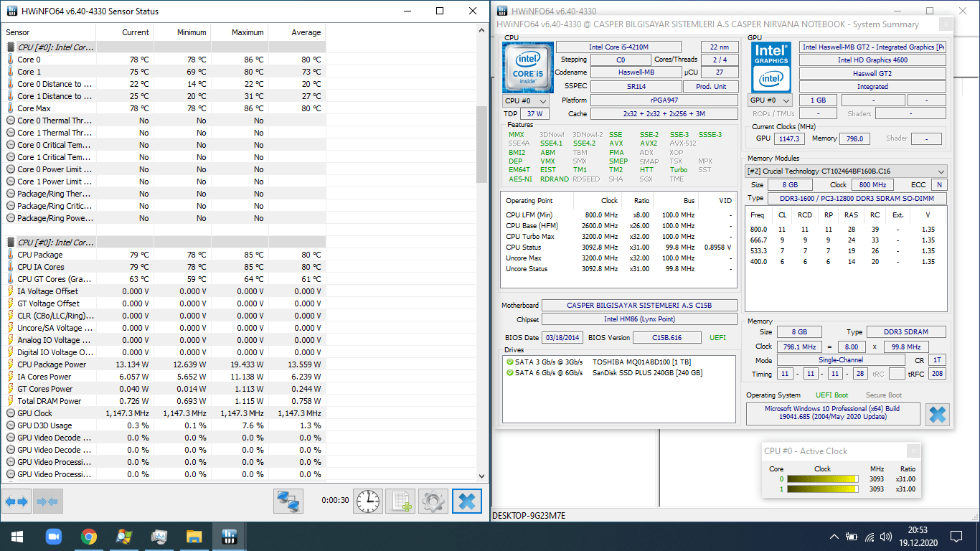980x551 pixels.
Task: Open sensor settings gear icon
Action: pyautogui.click(x=433, y=501)
